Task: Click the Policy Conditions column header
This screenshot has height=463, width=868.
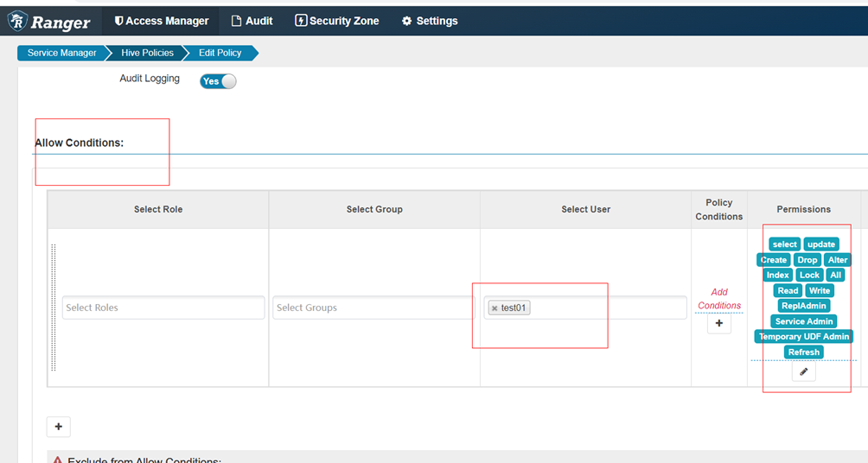Action: pos(719,209)
